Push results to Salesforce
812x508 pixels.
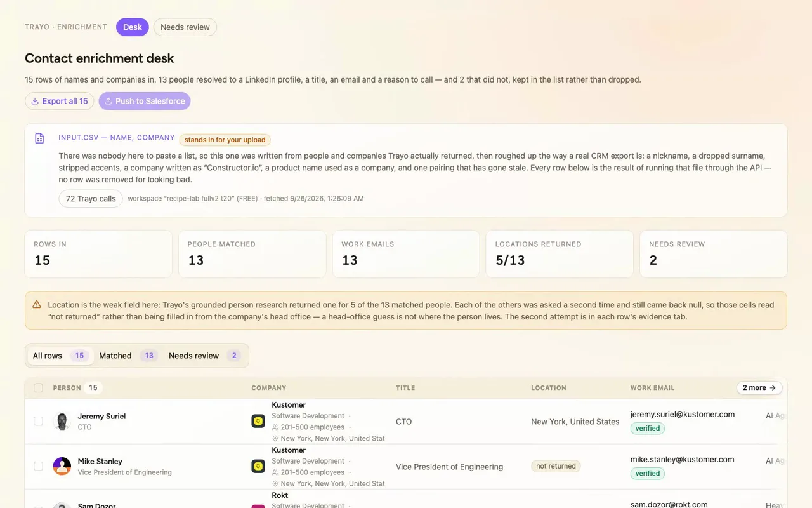[x=145, y=101]
